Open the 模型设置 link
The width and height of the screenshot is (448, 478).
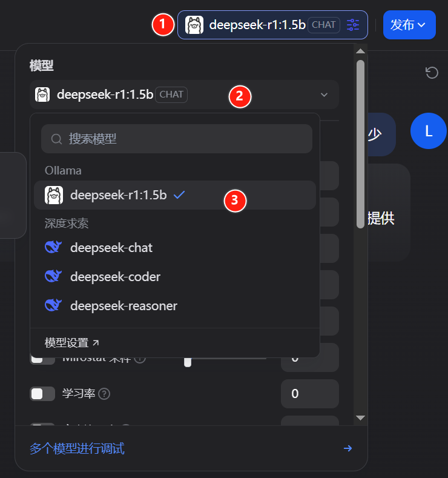coord(71,343)
